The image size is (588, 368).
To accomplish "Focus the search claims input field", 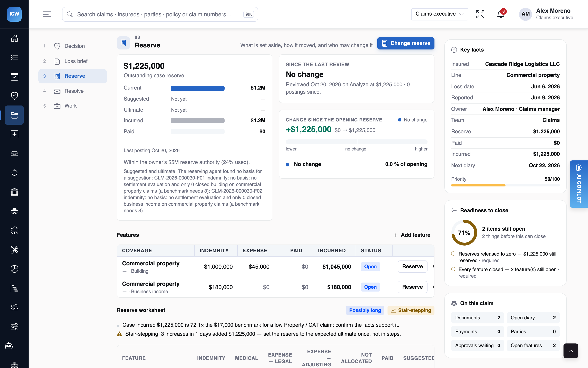I will point(160,14).
